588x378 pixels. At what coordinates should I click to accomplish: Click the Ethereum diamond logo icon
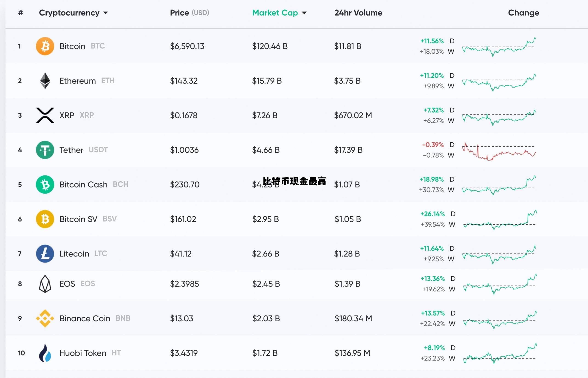(45, 81)
